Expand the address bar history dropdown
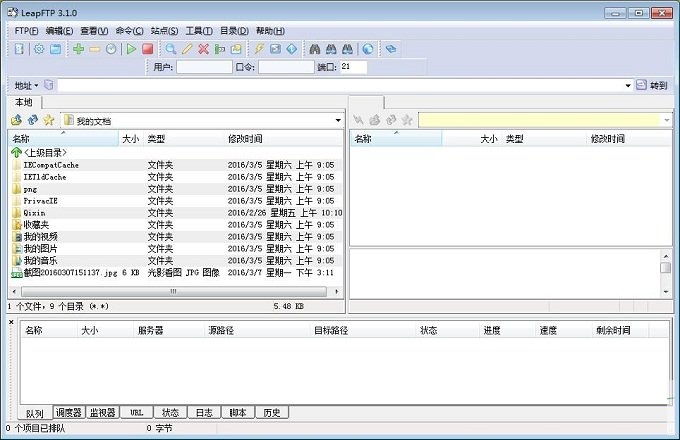This screenshot has height=440, width=680. pos(628,85)
